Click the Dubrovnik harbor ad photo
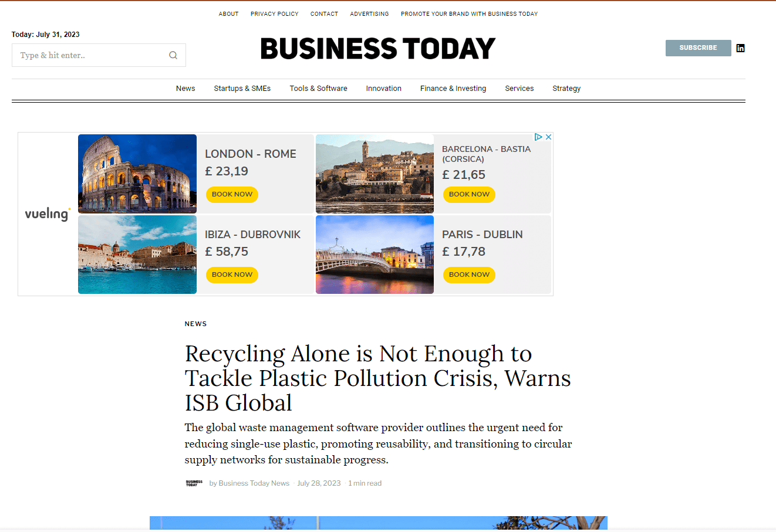776x532 pixels. coord(137,255)
